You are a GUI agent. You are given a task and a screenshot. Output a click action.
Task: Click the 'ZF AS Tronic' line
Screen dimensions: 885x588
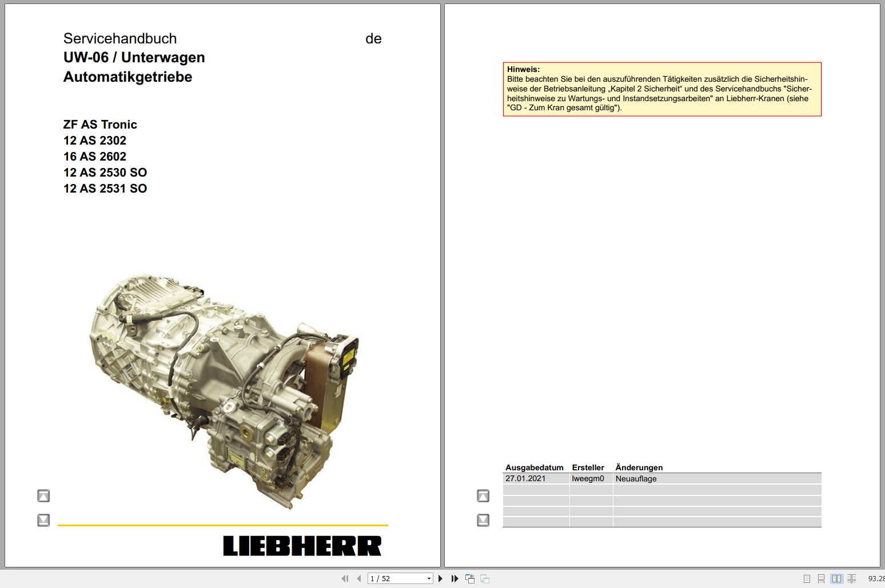[100, 125]
